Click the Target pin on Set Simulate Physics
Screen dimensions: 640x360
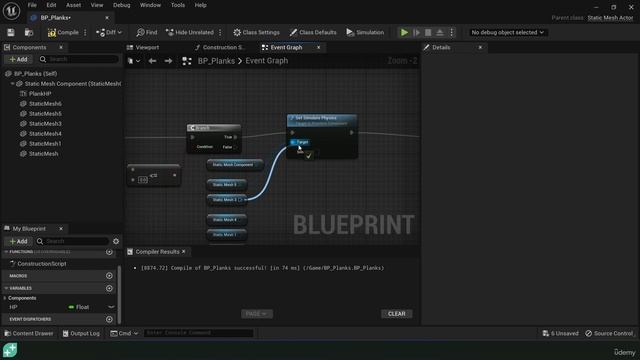point(293,142)
